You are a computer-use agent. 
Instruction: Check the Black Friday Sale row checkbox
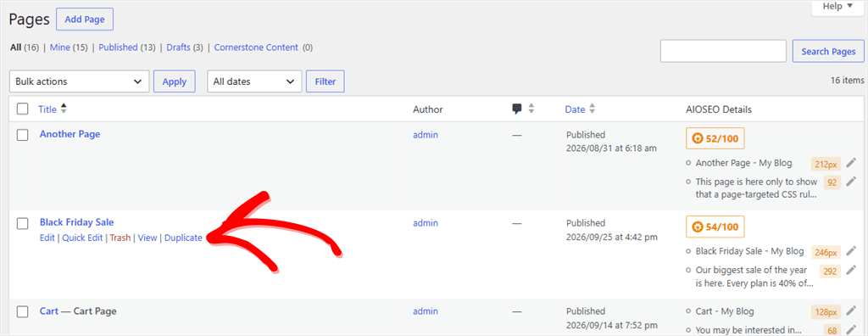coord(23,223)
